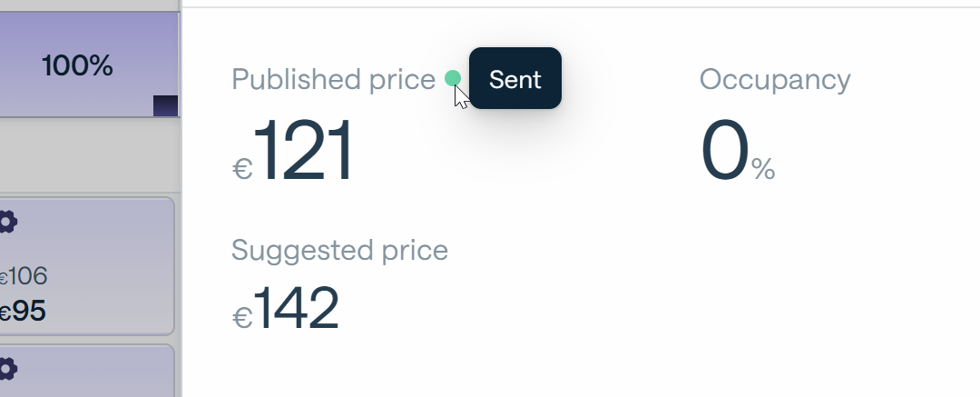Open settings gear above the €106 price
This screenshot has width=980, height=397.
pyautogui.click(x=7, y=223)
